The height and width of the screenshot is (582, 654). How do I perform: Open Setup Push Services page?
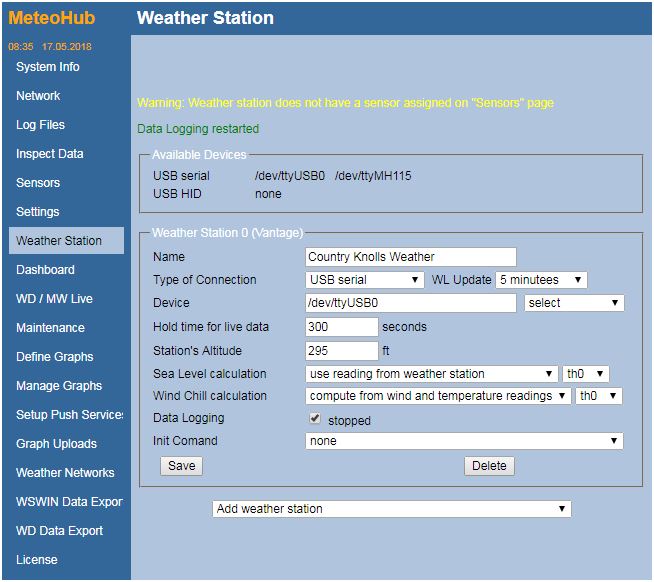click(x=70, y=415)
